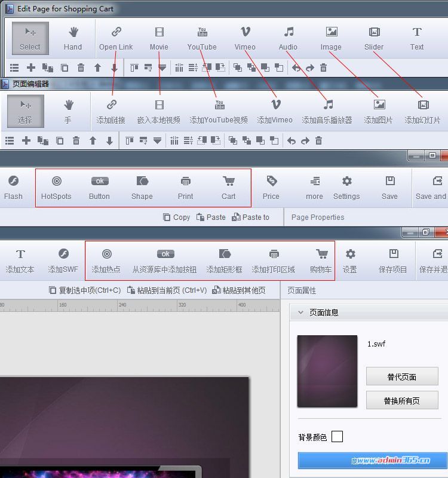Image resolution: width=448 pixels, height=478 pixels.
Task: Click the English Image tool
Action: (x=331, y=38)
